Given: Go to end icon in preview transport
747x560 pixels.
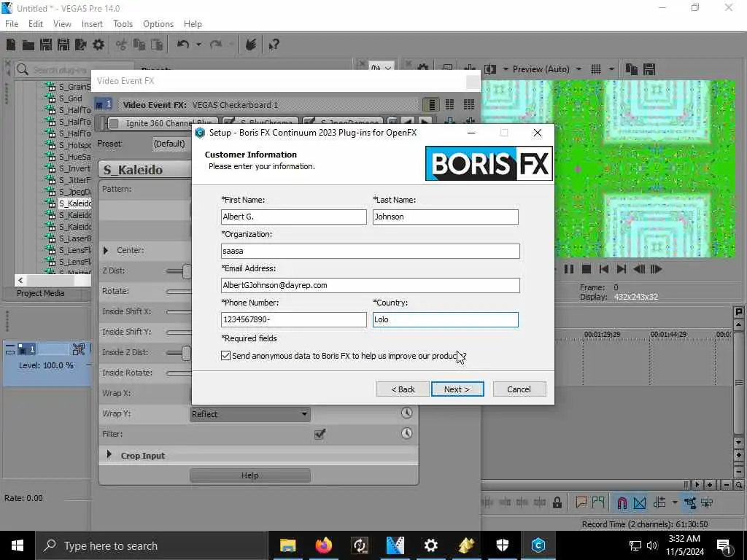Looking at the screenshot, I should (x=622, y=269).
